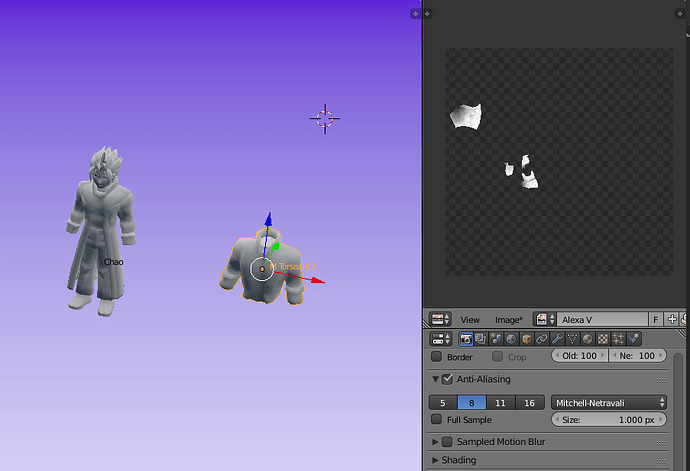This screenshot has height=471, width=690.
Task: Open the Render Layers properties tab
Action: click(481, 339)
